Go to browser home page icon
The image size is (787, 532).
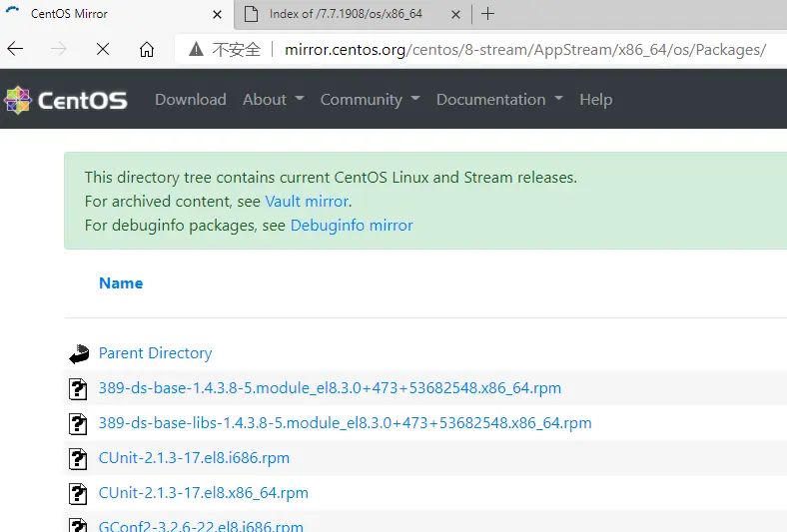point(147,49)
